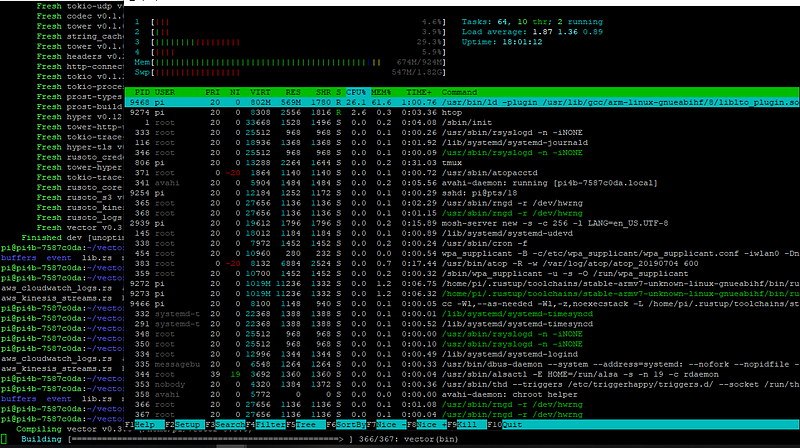Activate F3 Search in htop
This screenshot has width=800, height=448.
225,425
